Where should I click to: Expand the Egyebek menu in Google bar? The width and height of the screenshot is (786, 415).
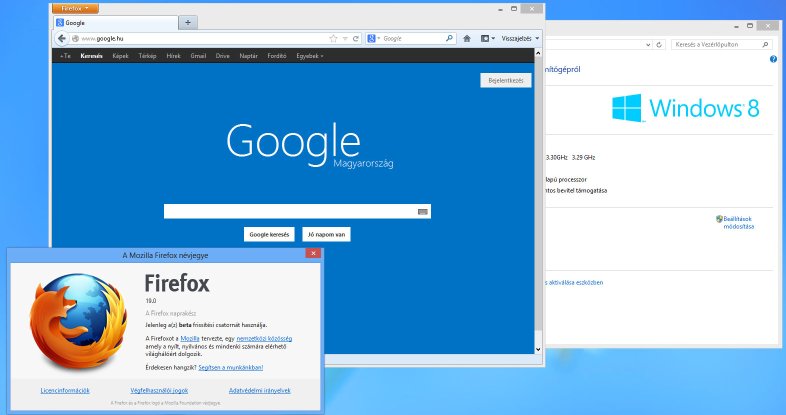[x=310, y=56]
